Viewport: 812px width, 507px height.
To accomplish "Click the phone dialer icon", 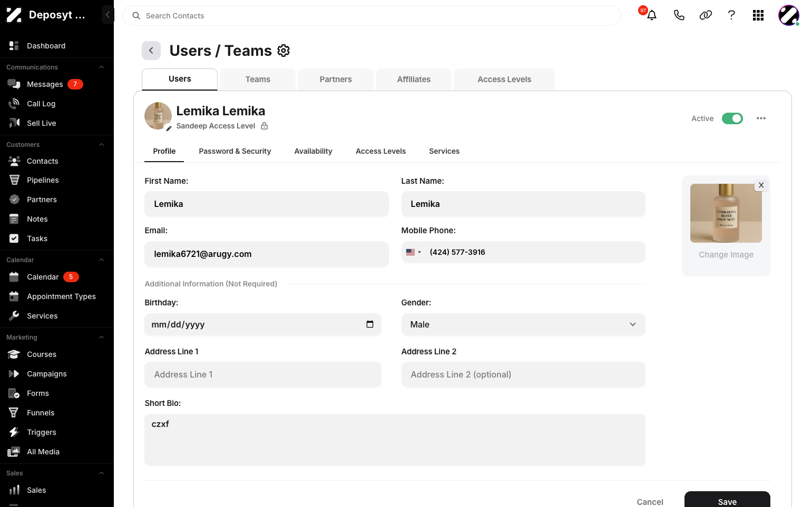I will (x=679, y=15).
